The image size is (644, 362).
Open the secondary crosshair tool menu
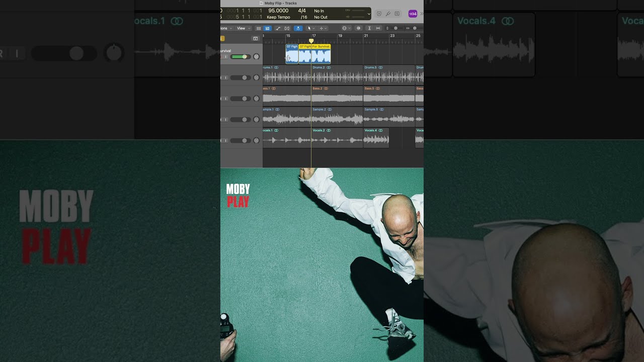click(323, 28)
